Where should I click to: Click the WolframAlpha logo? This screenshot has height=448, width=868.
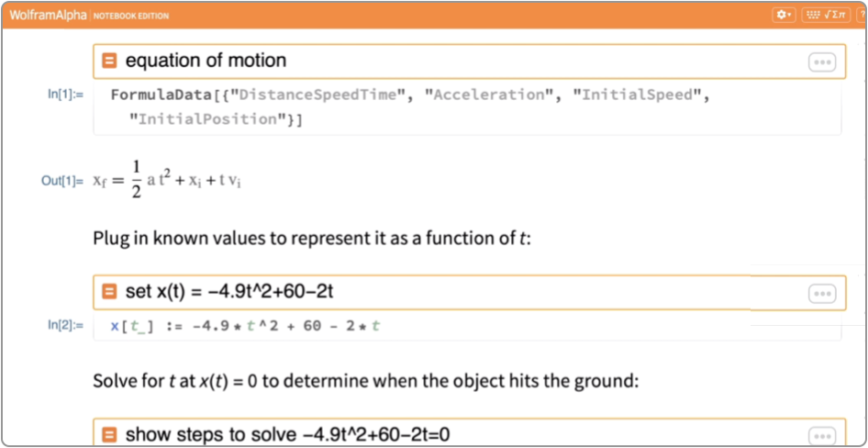click(x=48, y=16)
